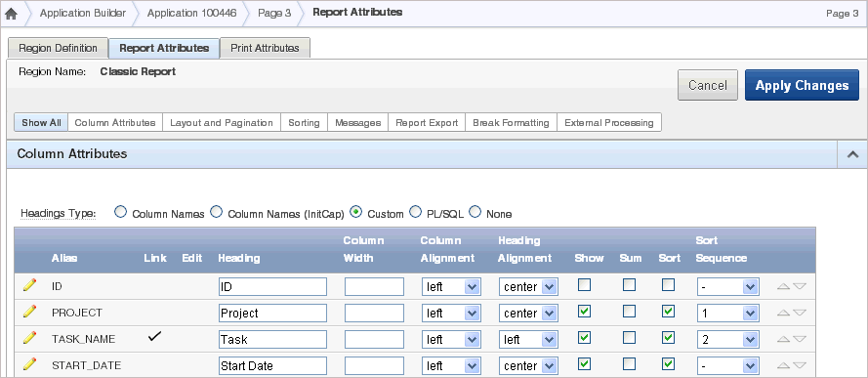Focus the Project heading field
868x378 pixels.
coord(272,314)
